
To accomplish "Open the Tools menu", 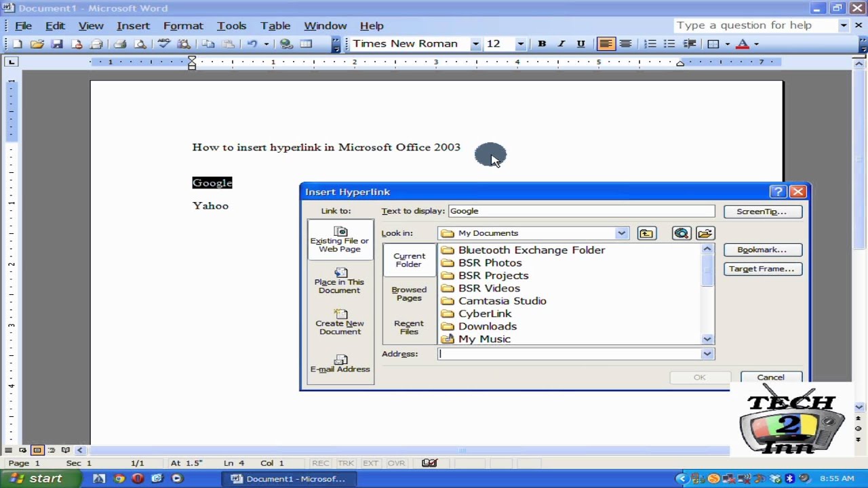I will pos(231,26).
